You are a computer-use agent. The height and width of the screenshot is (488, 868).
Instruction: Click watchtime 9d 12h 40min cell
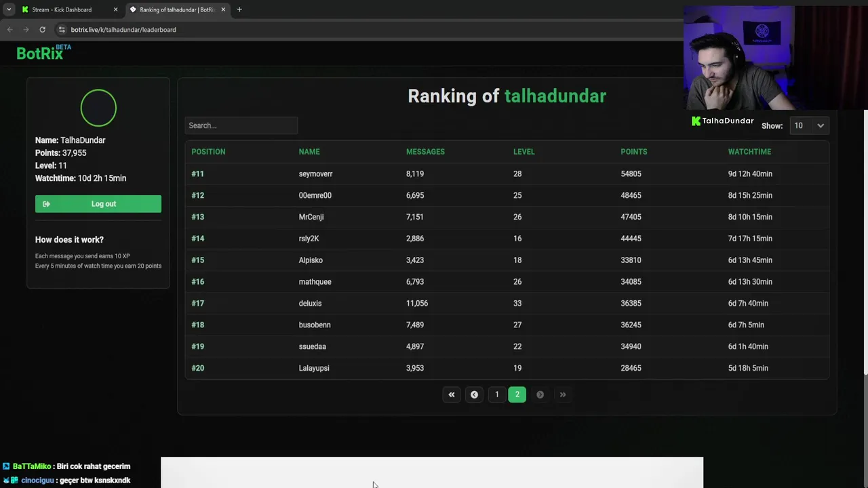coord(750,174)
